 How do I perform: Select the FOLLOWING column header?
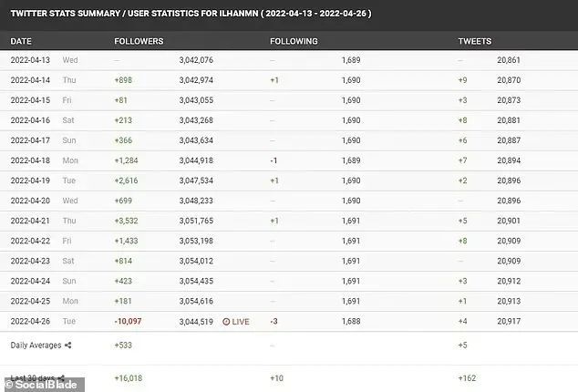click(294, 41)
